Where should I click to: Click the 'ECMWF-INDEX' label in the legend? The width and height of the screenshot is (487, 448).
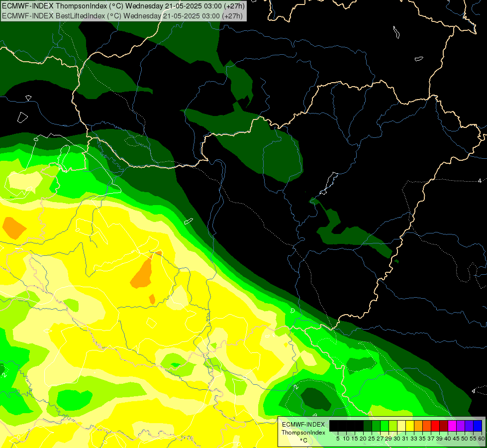click(303, 425)
